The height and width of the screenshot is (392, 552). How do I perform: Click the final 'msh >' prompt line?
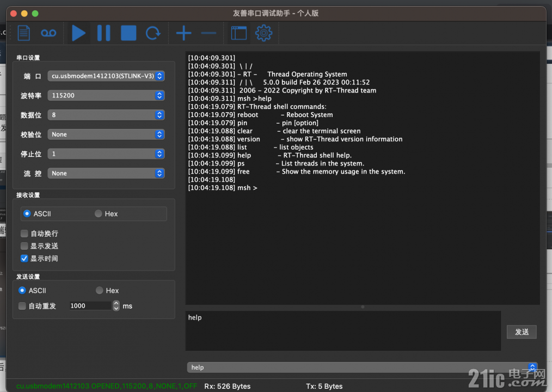coord(223,188)
